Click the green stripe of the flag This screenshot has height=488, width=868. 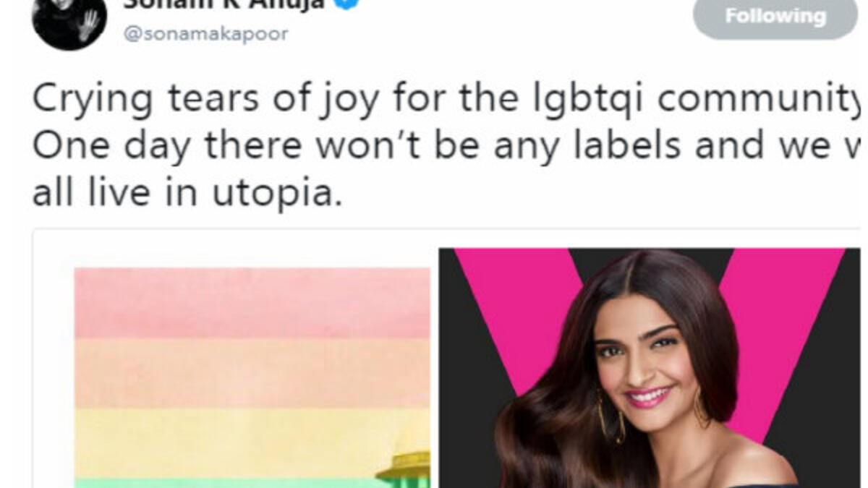[224, 483]
